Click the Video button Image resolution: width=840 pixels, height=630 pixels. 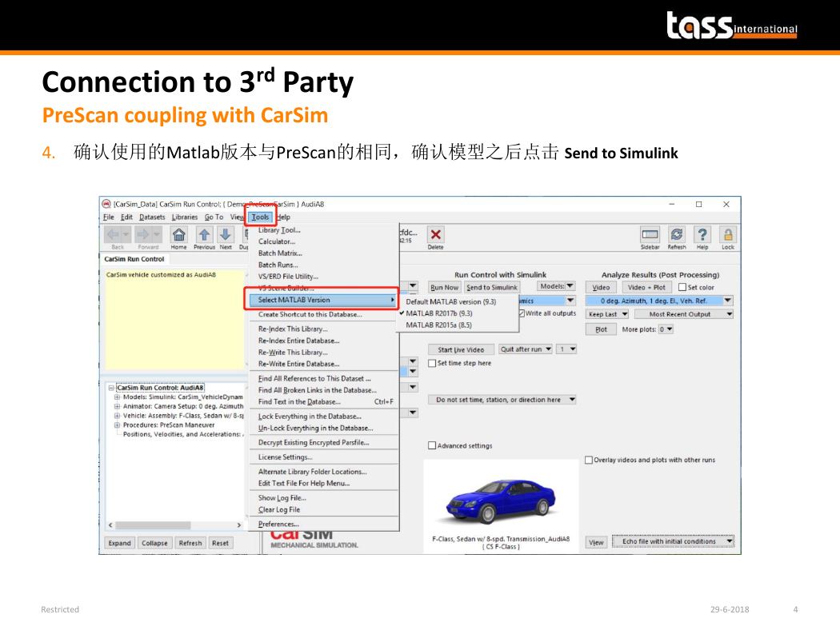click(601, 288)
